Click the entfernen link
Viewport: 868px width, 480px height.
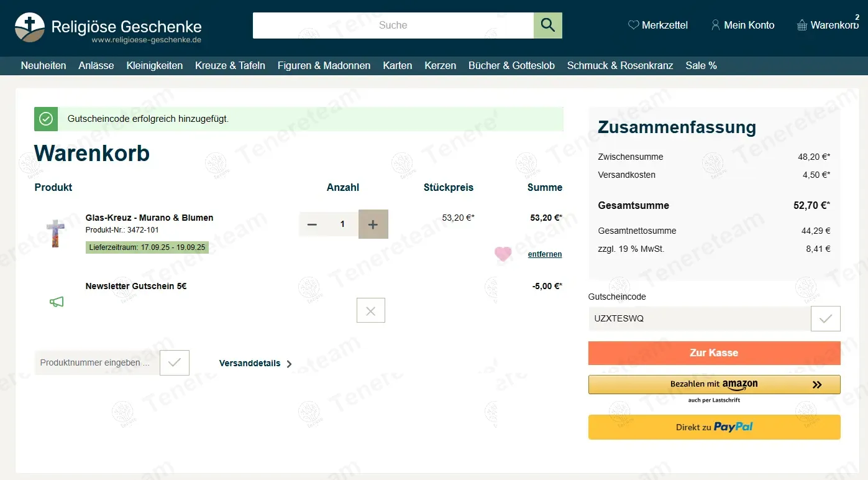coord(545,254)
